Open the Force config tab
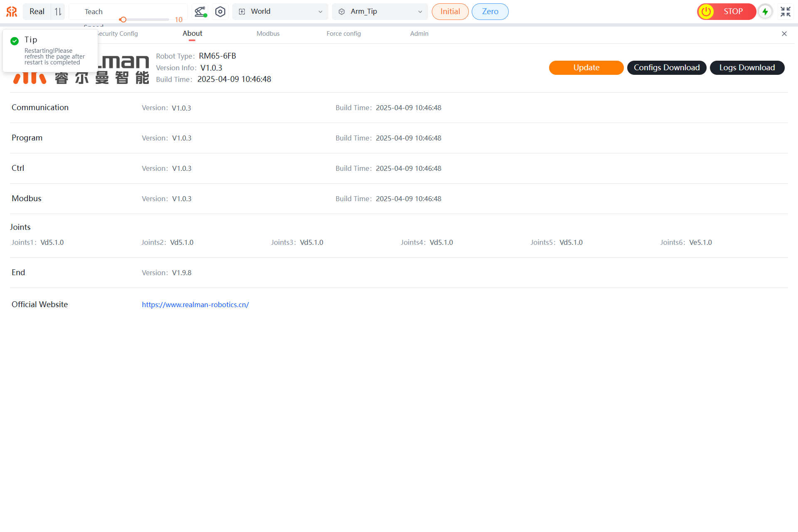This screenshot has width=798, height=532. coord(344,34)
